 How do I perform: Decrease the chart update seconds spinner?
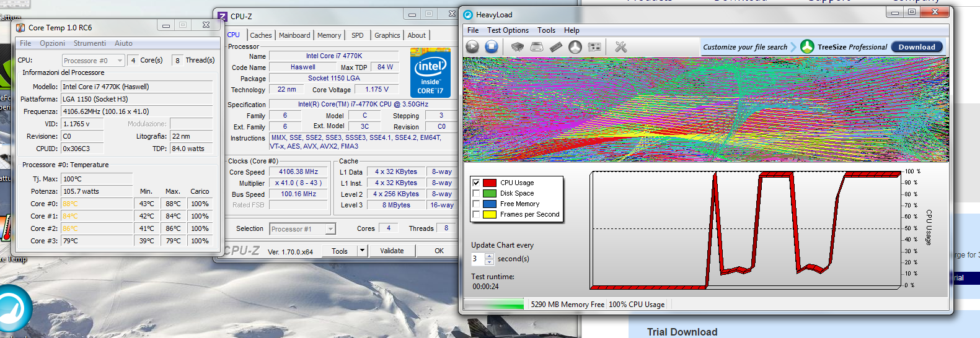pos(489,261)
